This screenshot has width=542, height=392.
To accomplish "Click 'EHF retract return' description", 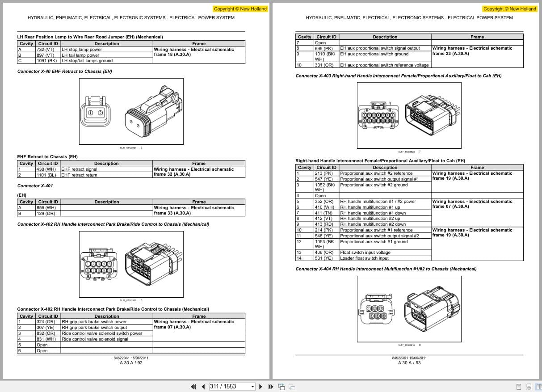I will [x=79, y=175].
